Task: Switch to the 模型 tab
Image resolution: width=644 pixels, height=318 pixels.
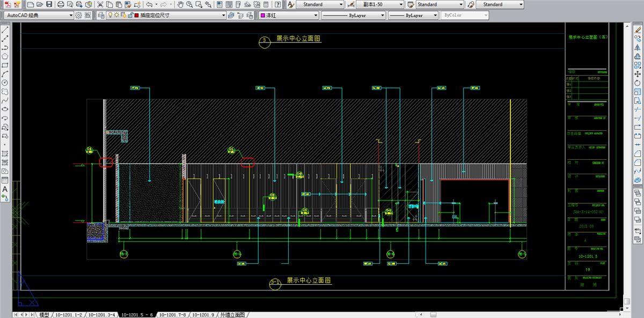Action: pyautogui.click(x=44, y=315)
